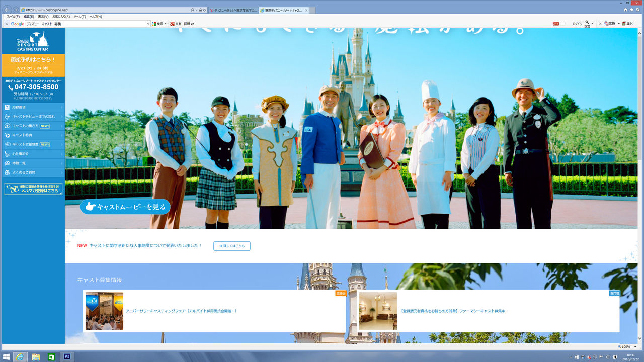644x362 pixels.
Task: Open the アニバーサリーキャスティングフェア text link
Action: 181,311
